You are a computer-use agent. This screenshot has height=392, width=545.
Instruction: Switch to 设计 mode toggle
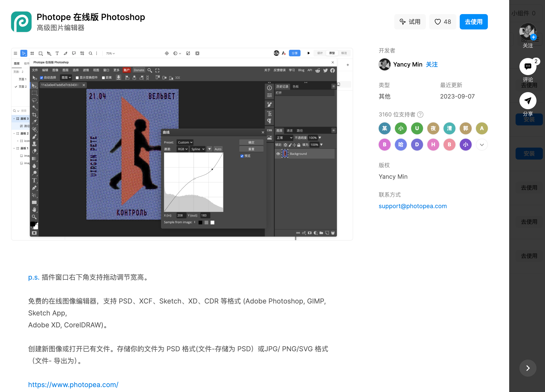[320, 53]
